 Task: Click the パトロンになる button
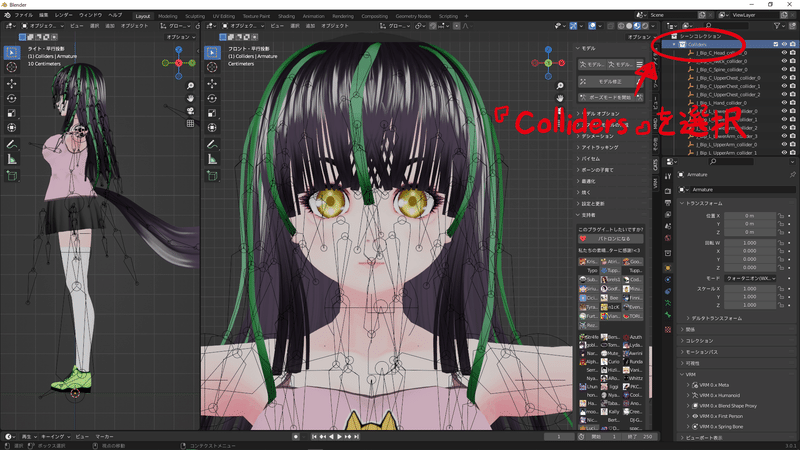(x=611, y=238)
